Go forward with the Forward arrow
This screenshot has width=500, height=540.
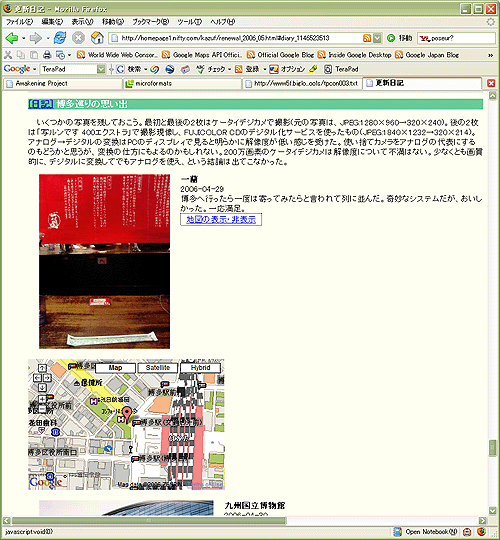click(x=35, y=38)
